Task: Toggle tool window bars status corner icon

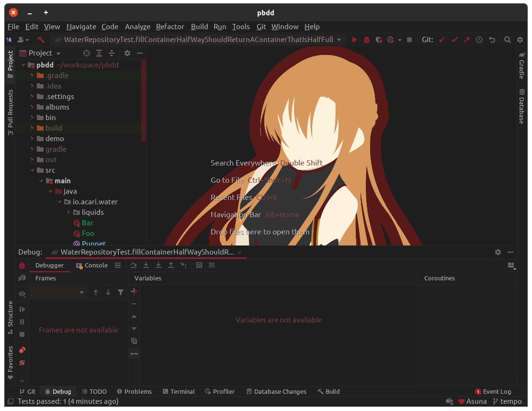Action: pyautogui.click(x=11, y=401)
